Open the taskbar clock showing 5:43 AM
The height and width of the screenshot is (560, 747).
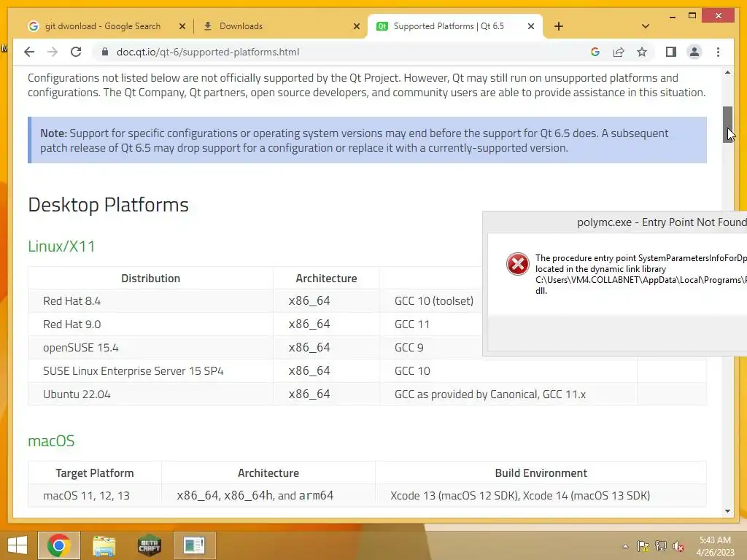pyautogui.click(x=715, y=546)
